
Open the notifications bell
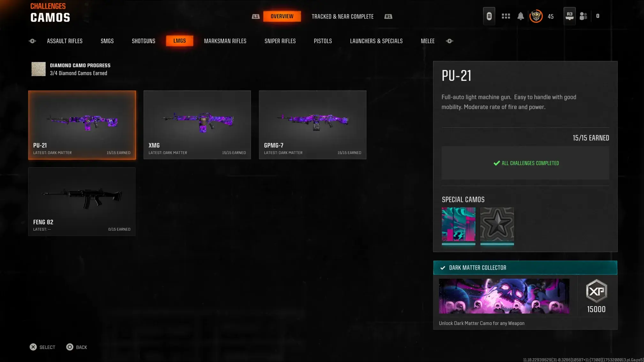pyautogui.click(x=520, y=16)
